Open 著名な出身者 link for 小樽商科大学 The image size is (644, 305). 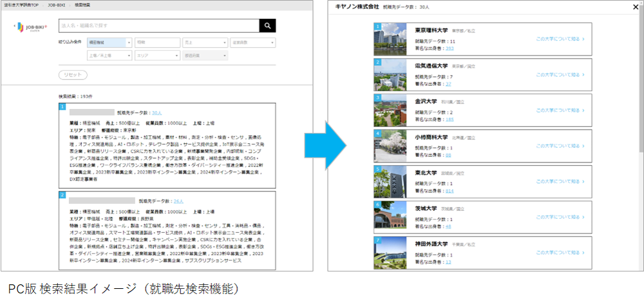point(448,155)
